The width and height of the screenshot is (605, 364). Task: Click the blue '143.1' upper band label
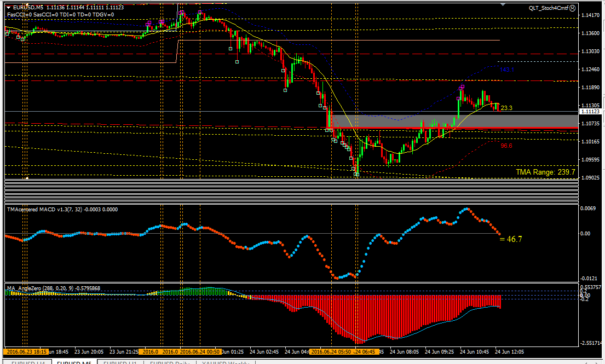point(506,70)
